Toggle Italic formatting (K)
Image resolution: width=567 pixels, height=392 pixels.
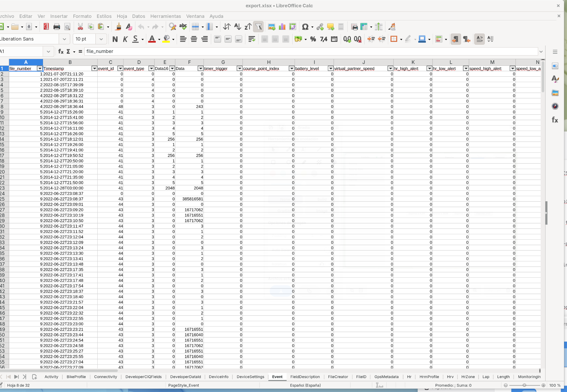click(x=125, y=39)
